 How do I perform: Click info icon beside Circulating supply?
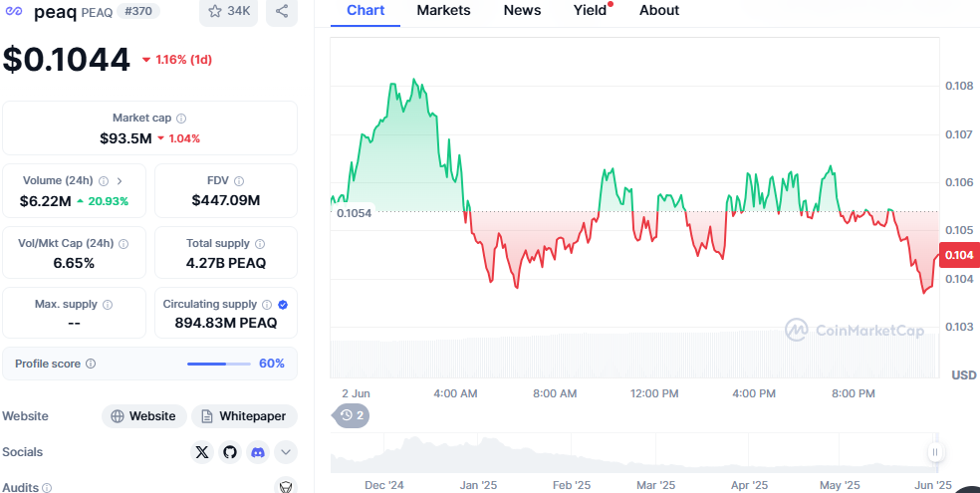266,305
